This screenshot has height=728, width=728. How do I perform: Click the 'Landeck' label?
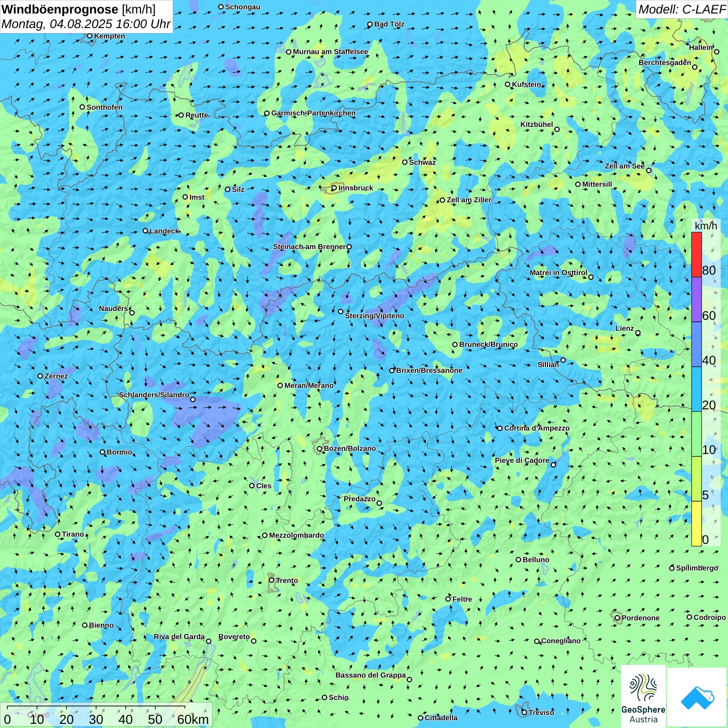164,231
